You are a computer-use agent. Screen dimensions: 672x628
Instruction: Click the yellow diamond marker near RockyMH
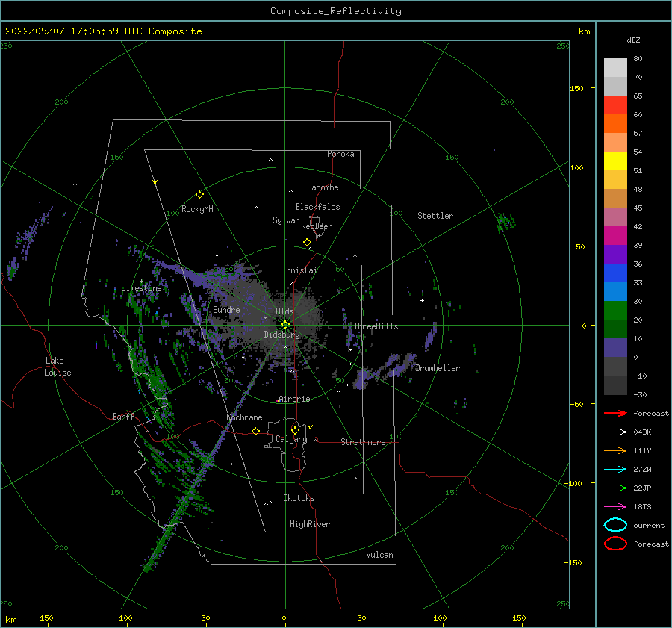click(199, 195)
